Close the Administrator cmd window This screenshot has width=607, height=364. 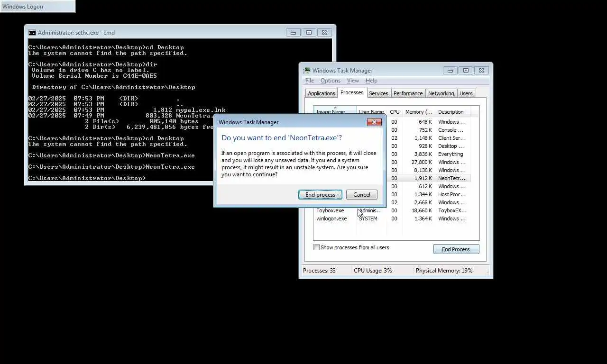(324, 33)
